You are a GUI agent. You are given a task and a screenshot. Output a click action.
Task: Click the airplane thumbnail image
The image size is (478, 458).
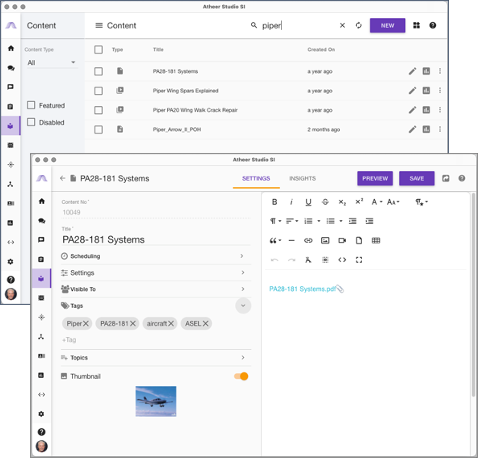(156, 401)
